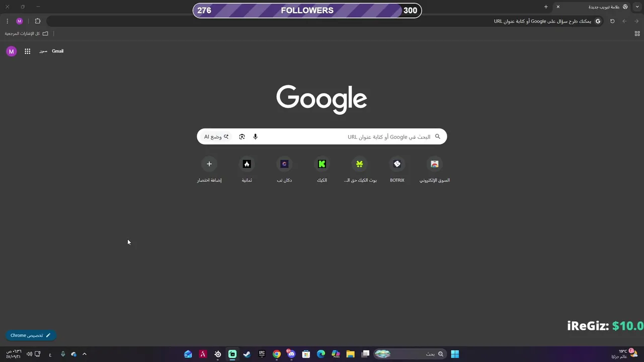Add a new shortcut (إضافة اختصار)

(209, 170)
